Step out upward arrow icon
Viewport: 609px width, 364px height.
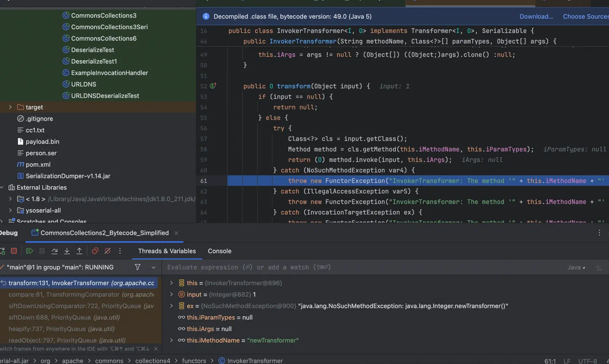(x=79, y=251)
